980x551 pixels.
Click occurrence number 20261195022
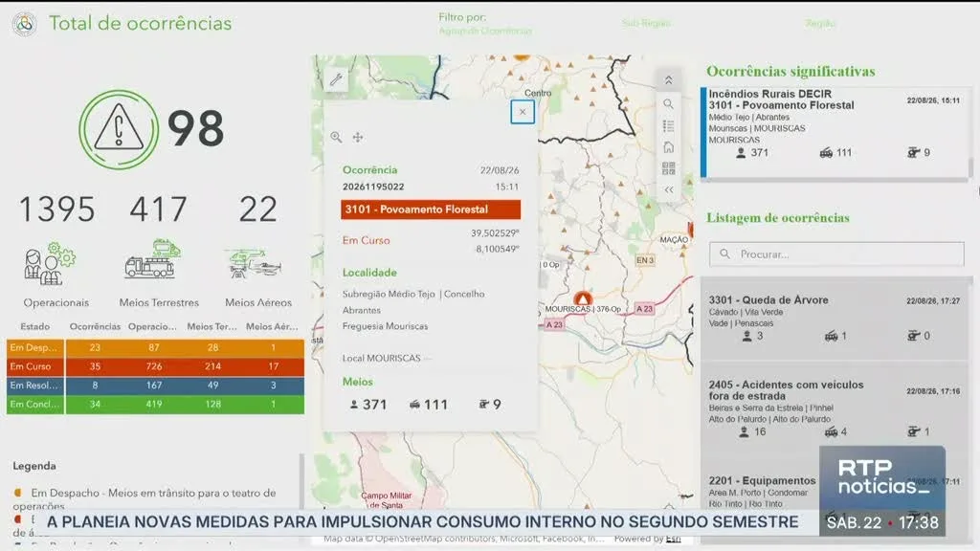point(373,187)
